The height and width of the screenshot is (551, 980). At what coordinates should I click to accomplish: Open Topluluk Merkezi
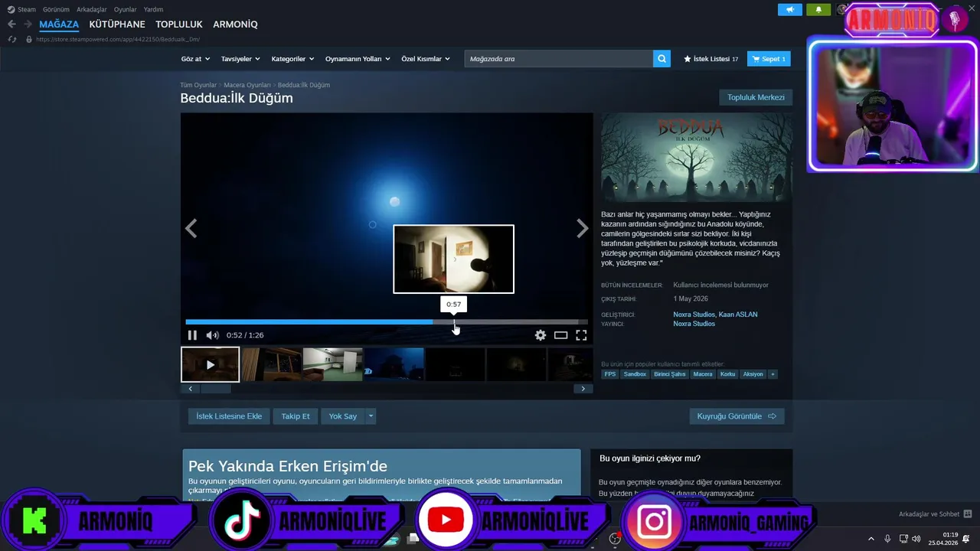coord(756,98)
